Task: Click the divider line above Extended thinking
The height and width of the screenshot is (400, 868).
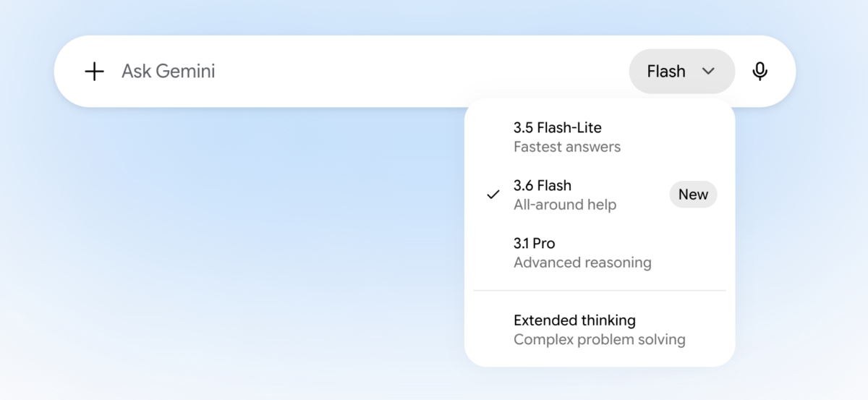Action: 600,291
